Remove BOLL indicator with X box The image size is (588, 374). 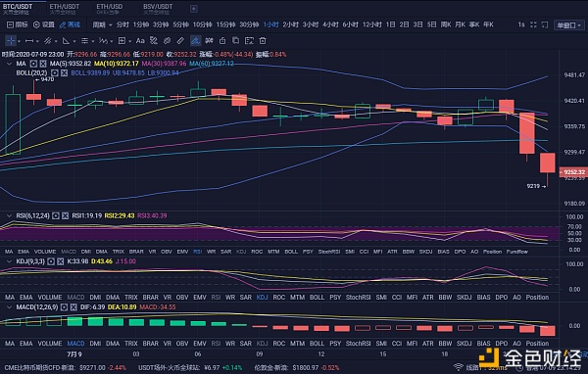(64, 73)
